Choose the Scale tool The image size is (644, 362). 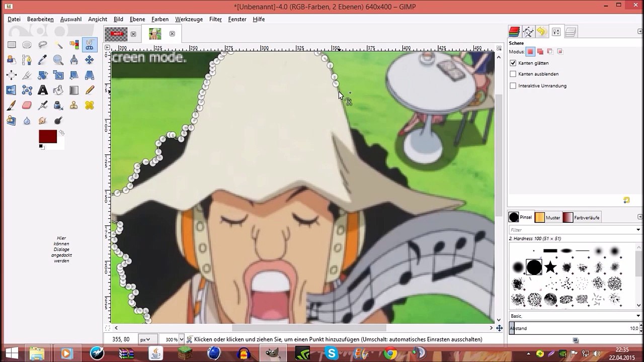58,75
